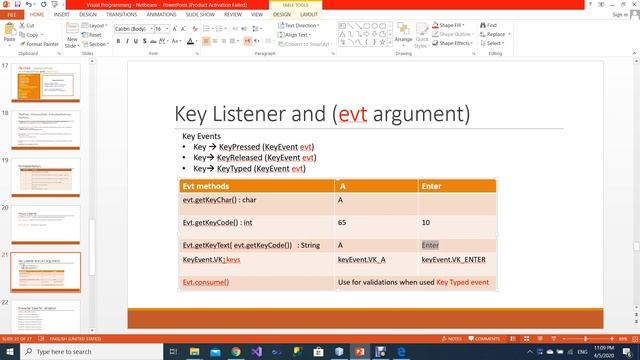This screenshot has width=640, height=360.
Task: Select slide 17 thumbnail
Action: 46,82
